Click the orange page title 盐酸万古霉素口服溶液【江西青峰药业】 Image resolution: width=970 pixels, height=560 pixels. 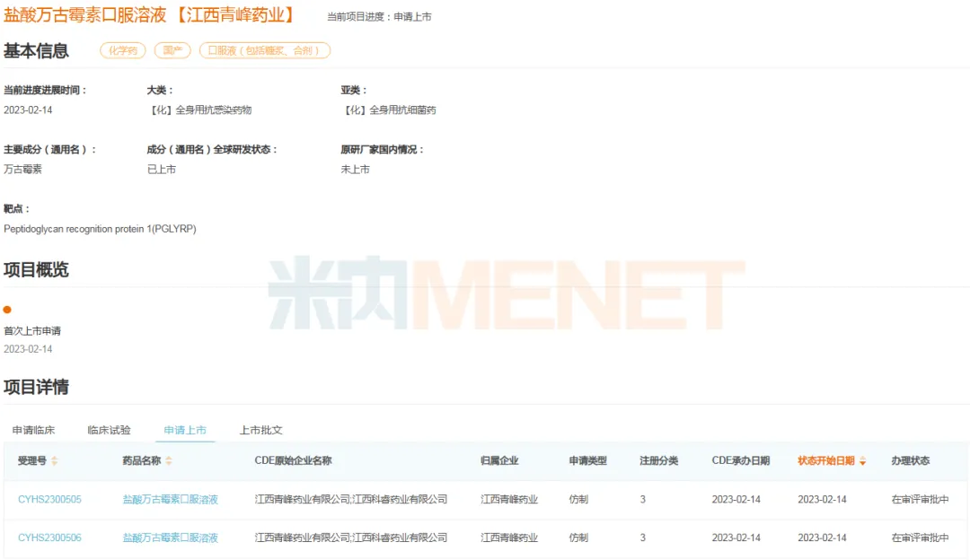[x=150, y=15]
